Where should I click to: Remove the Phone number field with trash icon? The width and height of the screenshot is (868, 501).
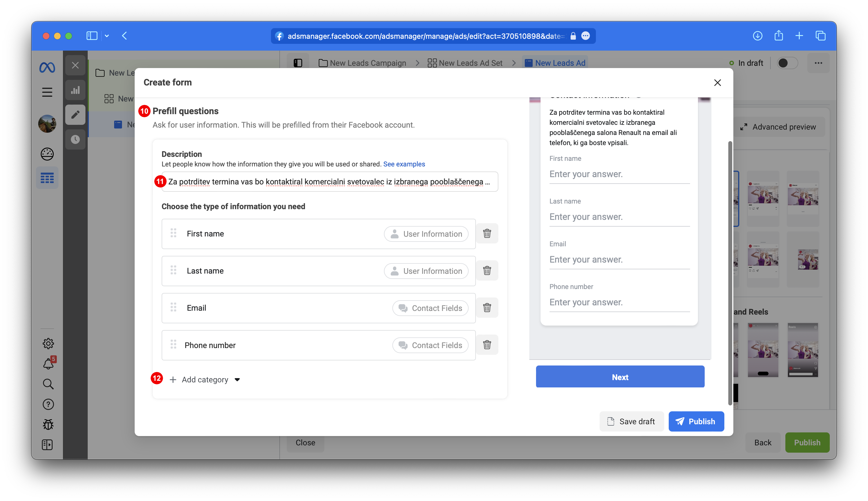pyautogui.click(x=487, y=345)
